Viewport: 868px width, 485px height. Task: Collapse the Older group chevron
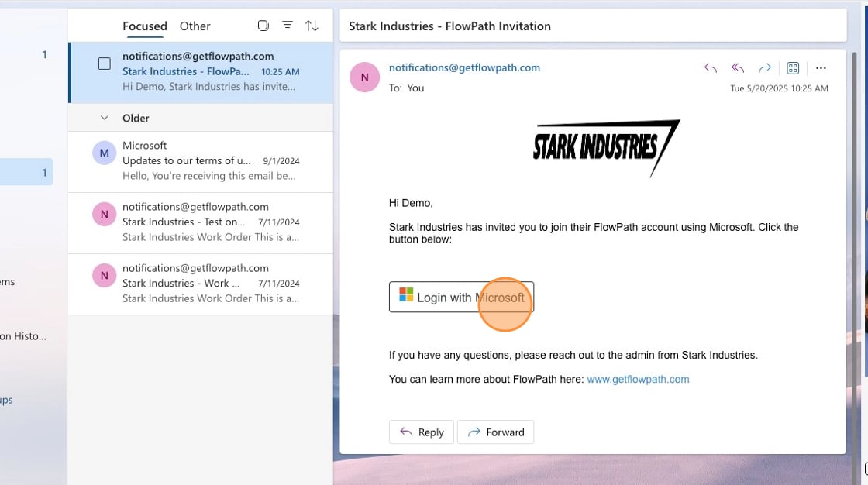104,118
